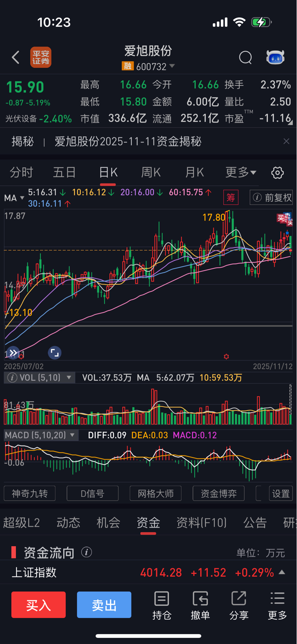Switch to the 月K tab

[x=195, y=173]
